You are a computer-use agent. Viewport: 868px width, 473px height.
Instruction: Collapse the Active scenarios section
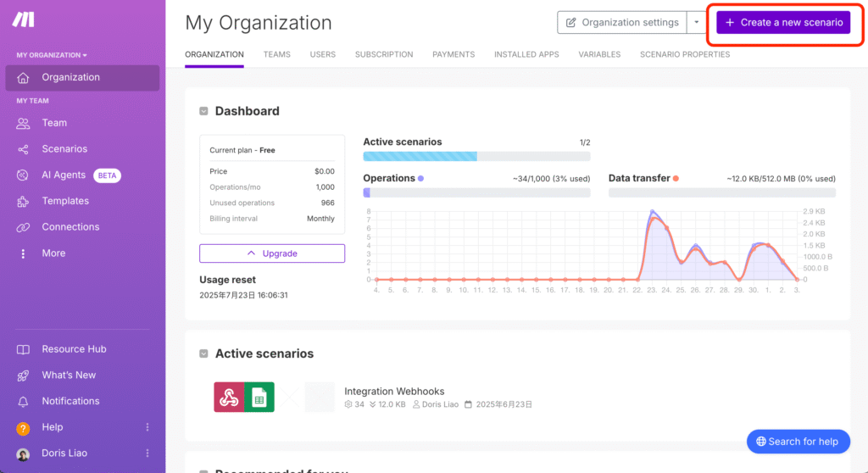[203, 353]
